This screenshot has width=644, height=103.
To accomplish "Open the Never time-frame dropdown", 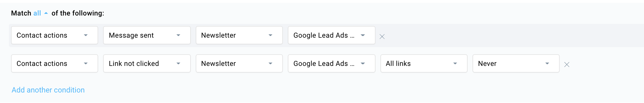I will tap(516, 63).
